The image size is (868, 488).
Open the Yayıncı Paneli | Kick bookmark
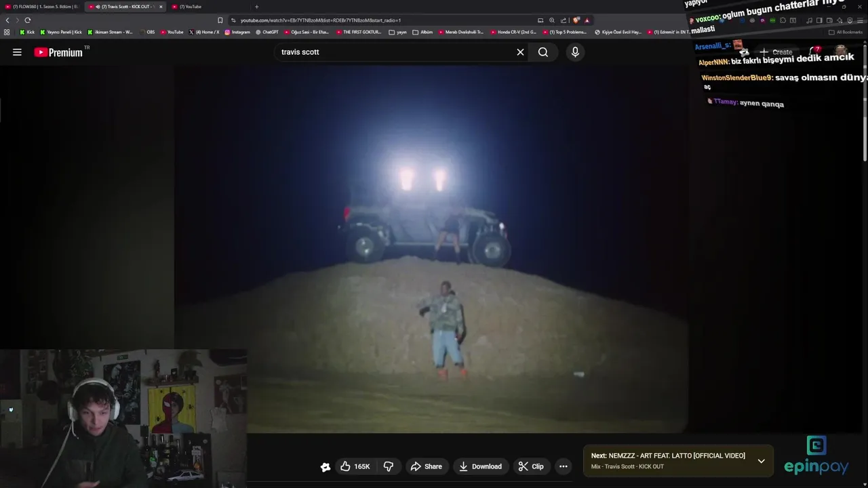[x=61, y=32]
